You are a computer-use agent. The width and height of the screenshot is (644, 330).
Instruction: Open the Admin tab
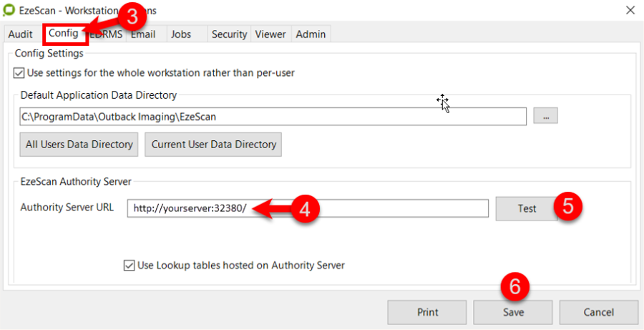click(x=311, y=34)
